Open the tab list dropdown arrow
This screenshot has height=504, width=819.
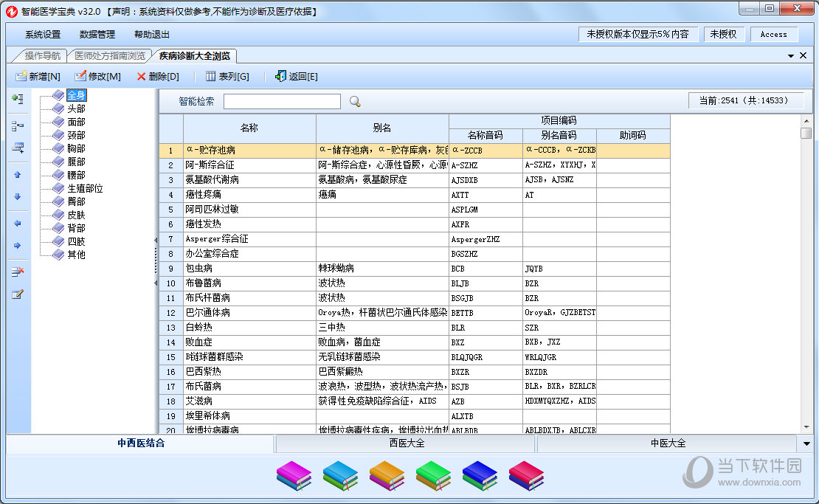click(x=791, y=56)
